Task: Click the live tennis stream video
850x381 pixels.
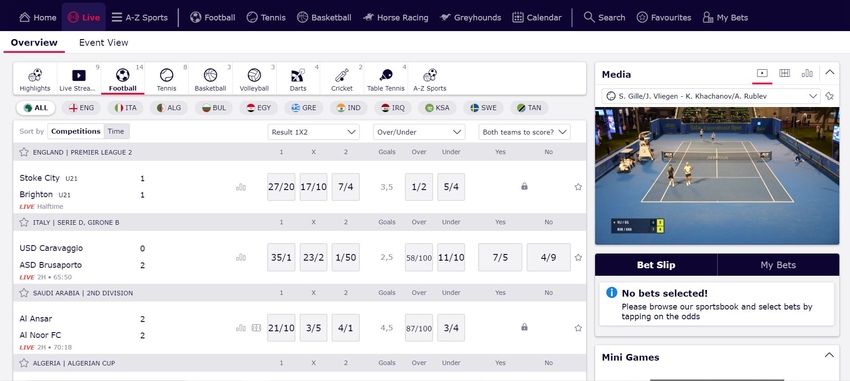Action: point(717,176)
